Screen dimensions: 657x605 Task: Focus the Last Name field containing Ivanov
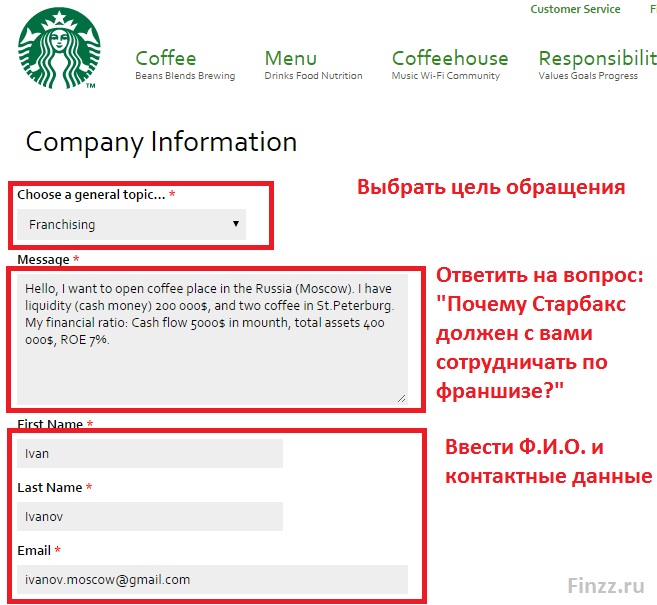150,516
